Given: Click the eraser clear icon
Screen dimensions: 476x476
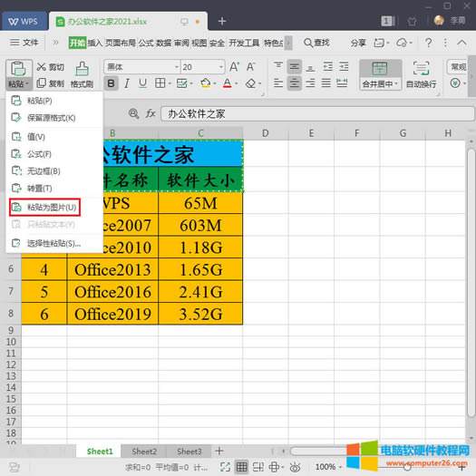Looking at the screenshot, I should pos(251,83).
